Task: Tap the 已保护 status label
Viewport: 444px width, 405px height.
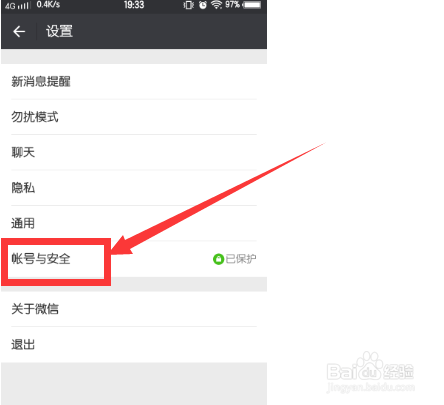Action: point(241,259)
